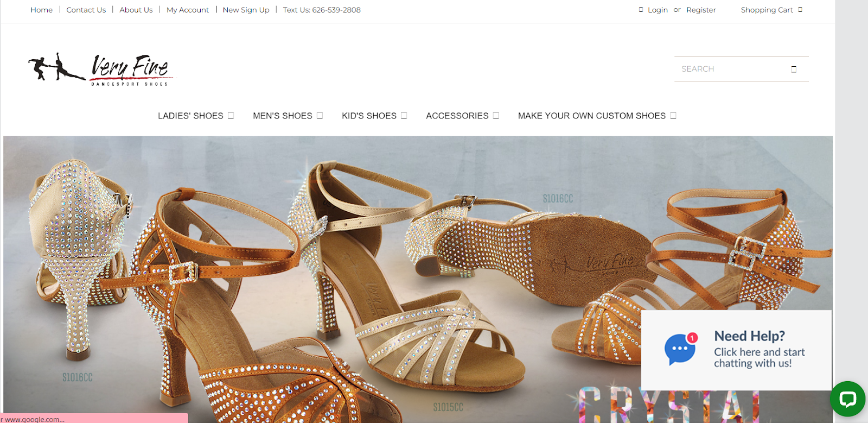The image size is (868, 423).
Task: Click the Register link
Action: pos(701,10)
